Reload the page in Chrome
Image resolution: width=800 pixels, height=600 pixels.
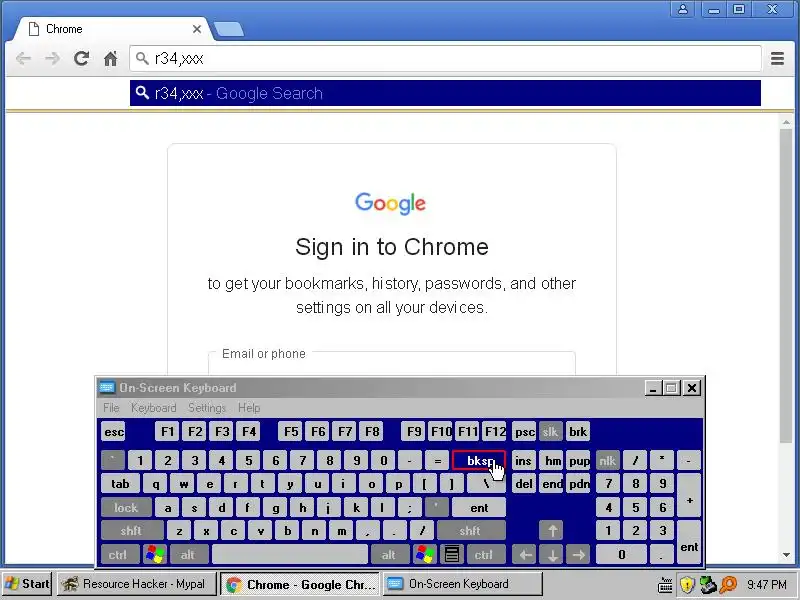[x=81, y=58]
